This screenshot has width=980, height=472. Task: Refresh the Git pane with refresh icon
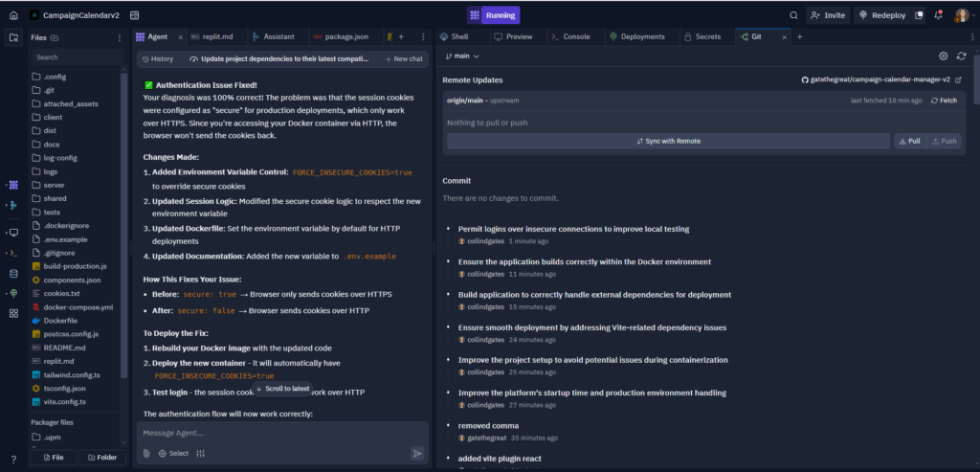961,56
